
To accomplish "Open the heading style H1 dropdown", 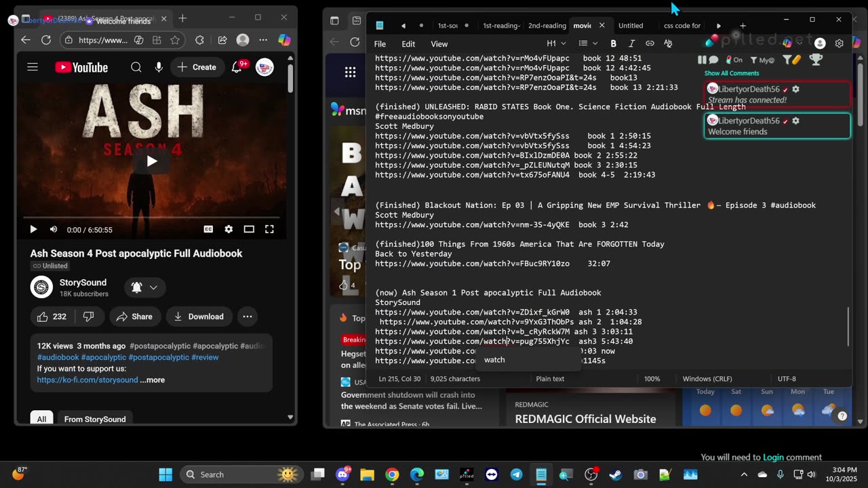I will [x=555, y=43].
